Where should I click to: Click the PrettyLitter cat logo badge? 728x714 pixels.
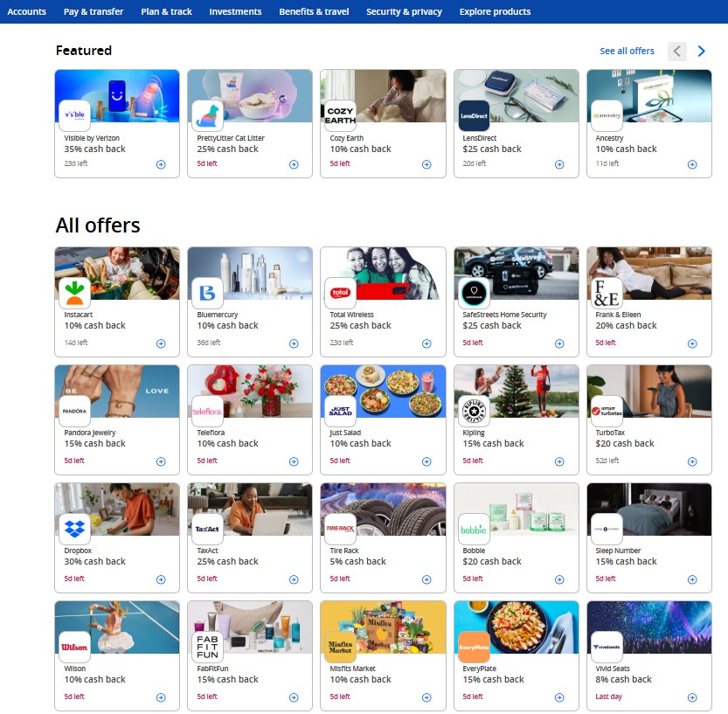207,116
